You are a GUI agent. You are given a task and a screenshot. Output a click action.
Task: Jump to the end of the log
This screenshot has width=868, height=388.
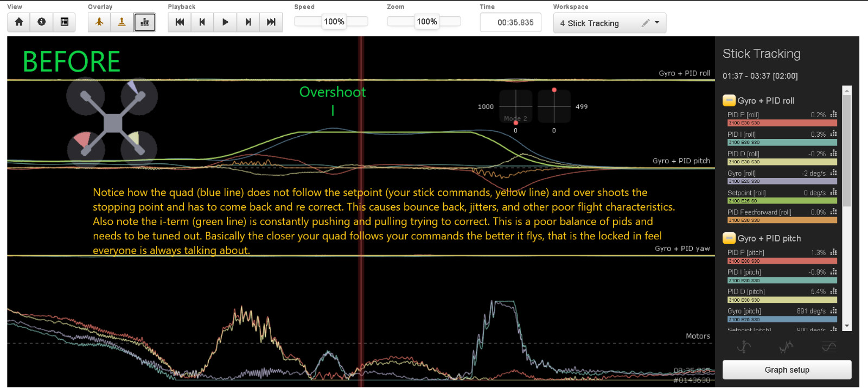coord(271,22)
